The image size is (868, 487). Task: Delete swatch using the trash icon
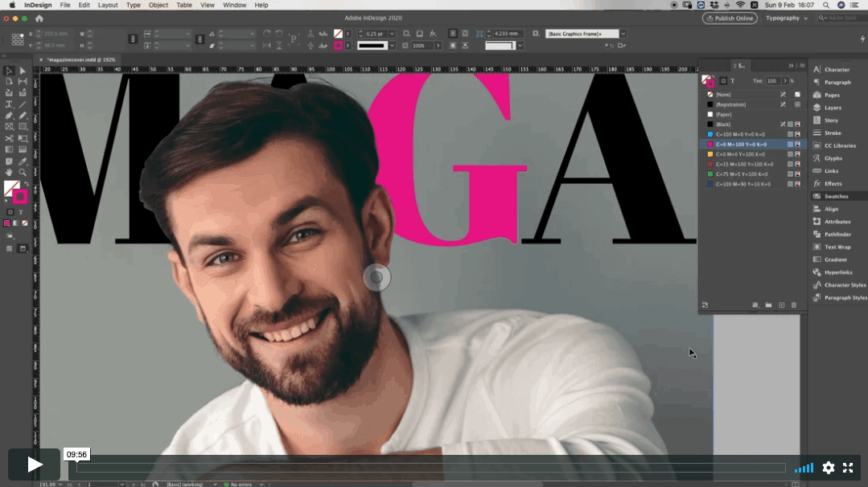(x=794, y=305)
